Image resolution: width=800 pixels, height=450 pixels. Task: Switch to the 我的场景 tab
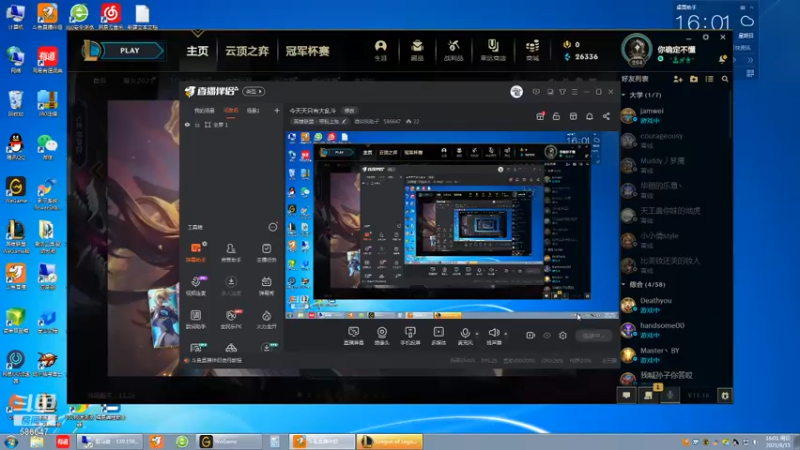point(204,110)
